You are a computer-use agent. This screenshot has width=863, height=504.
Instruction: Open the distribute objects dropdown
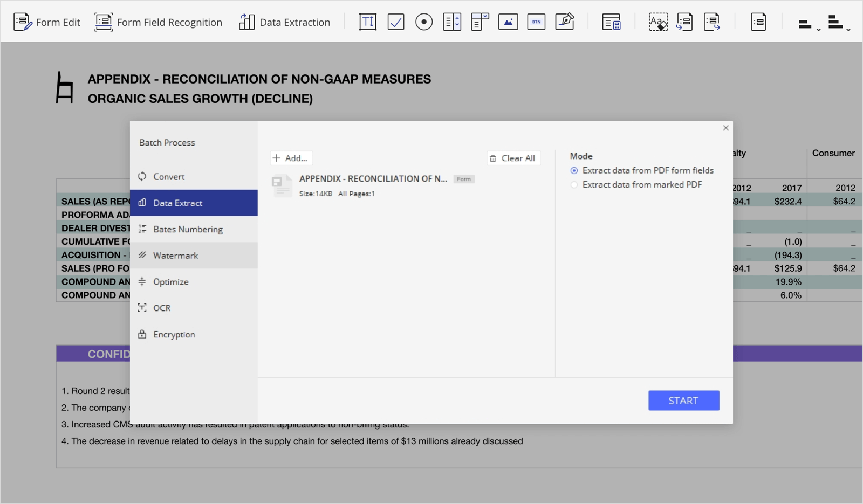[839, 24]
